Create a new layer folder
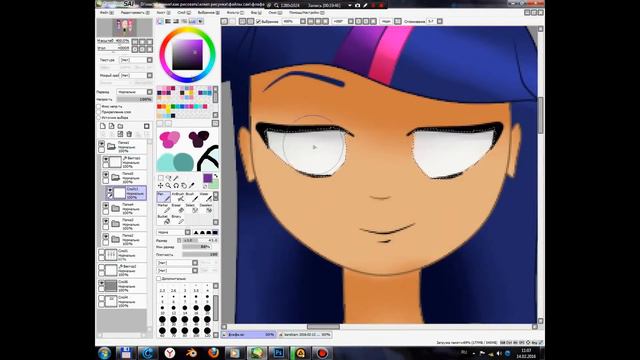 [x=120, y=126]
